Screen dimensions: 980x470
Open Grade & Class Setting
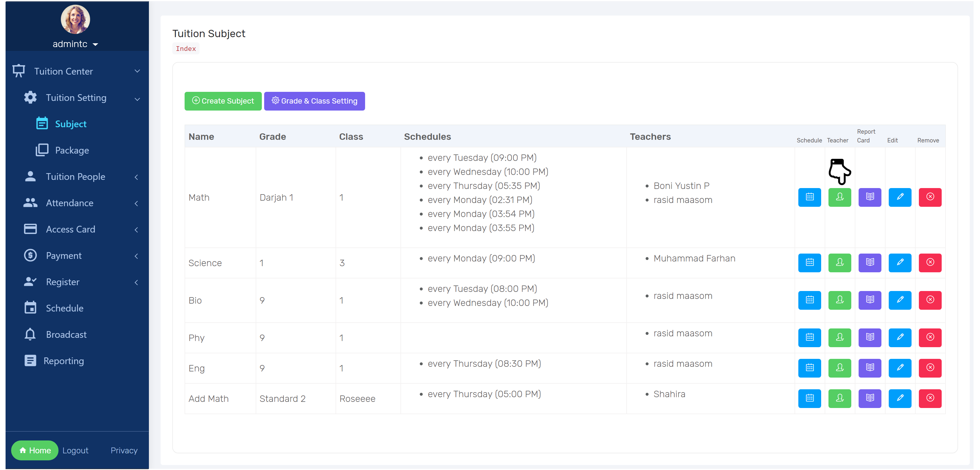click(314, 101)
